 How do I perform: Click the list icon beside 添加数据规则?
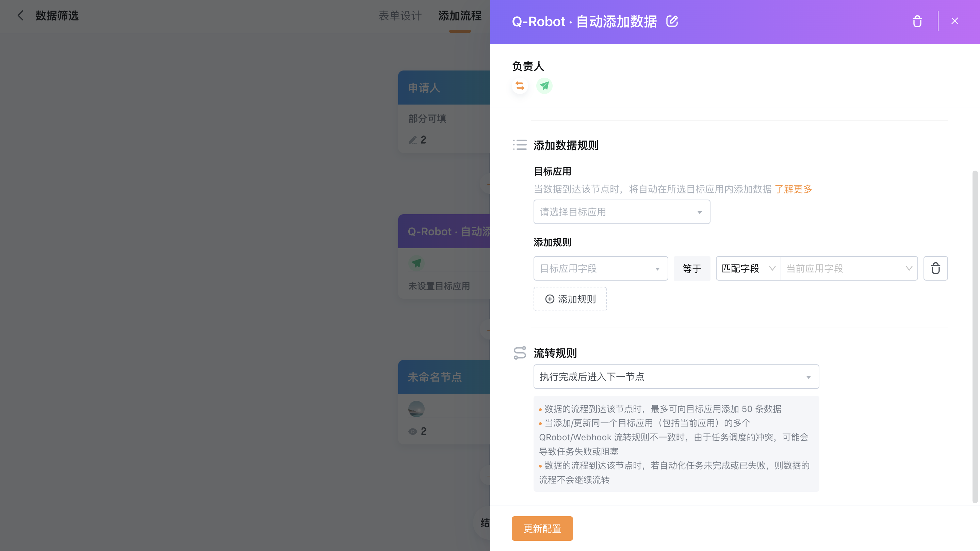[520, 145]
